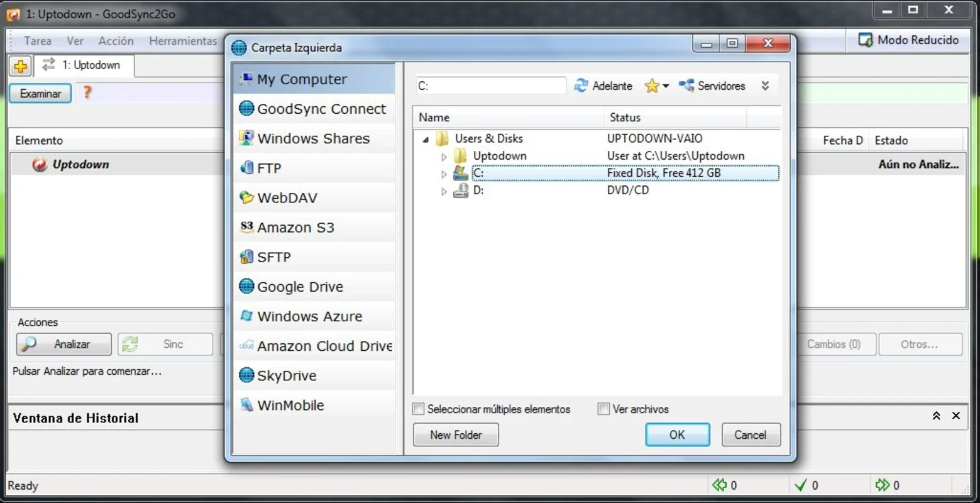Open favorites dropdown arrow beside star
This screenshot has height=503, width=980.
click(666, 86)
